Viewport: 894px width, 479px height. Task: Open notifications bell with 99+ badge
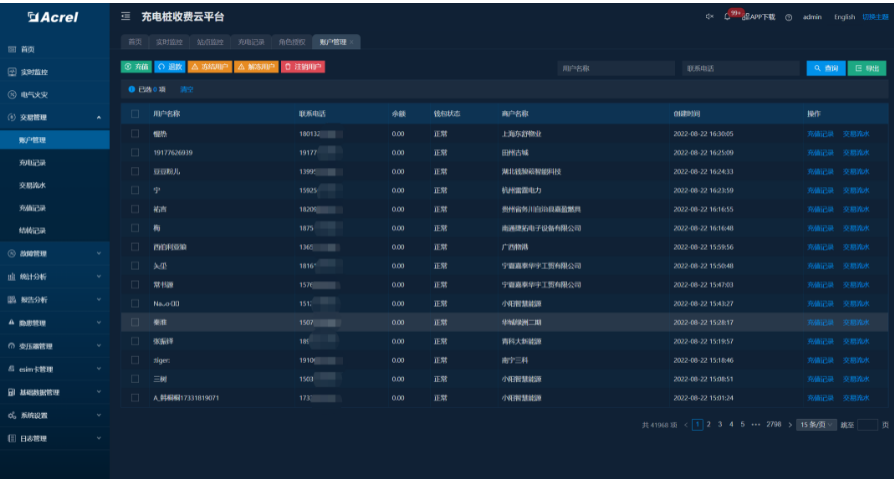[x=727, y=17]
